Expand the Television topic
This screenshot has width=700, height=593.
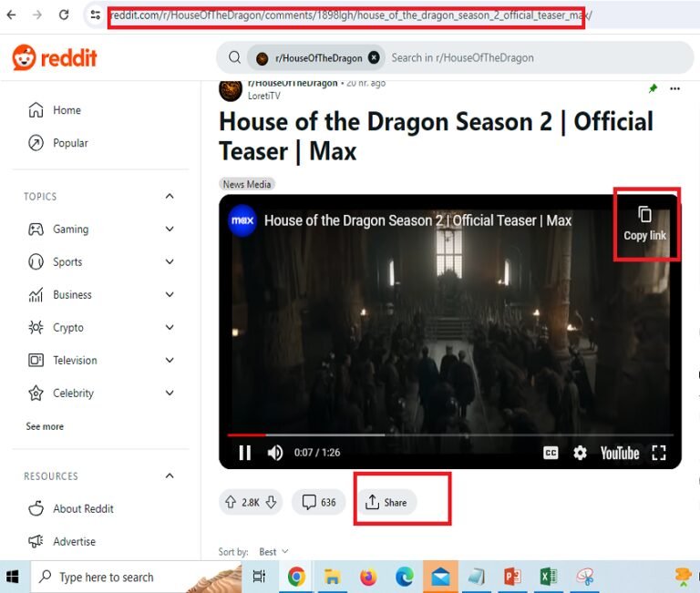[x=170, y=360]
